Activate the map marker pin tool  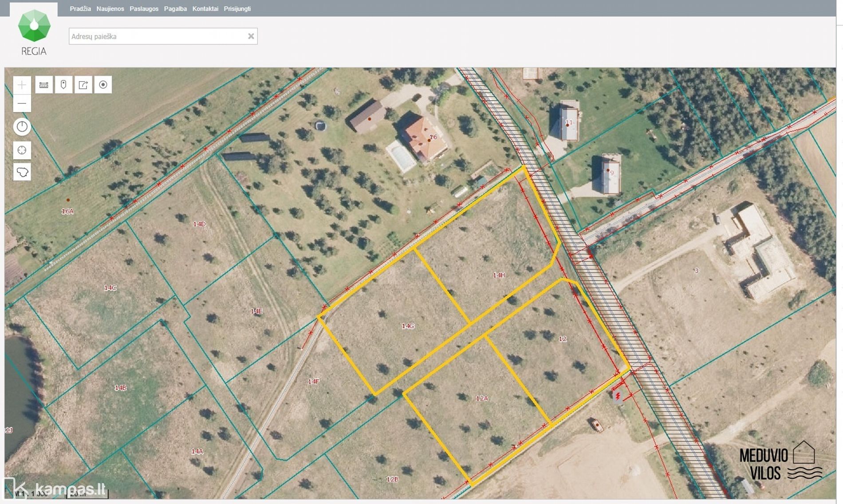click(x=63, y=85)
